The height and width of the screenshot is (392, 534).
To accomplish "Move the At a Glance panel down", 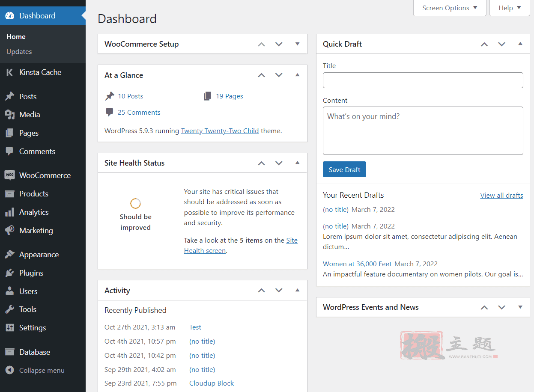I will pos(279,75).
